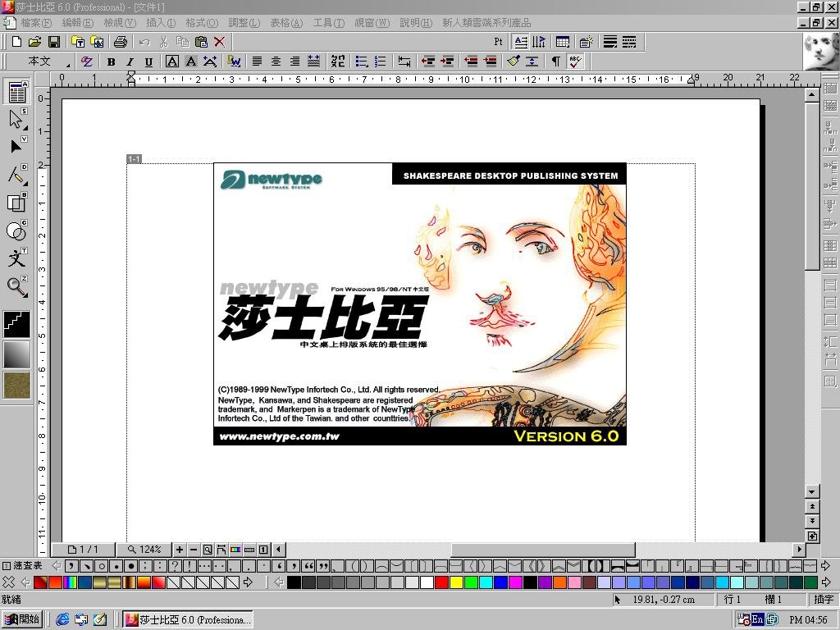840x630 pixels.
Task: Launch Internet Explorer from quick launch
Action: [x=62, y=619]
